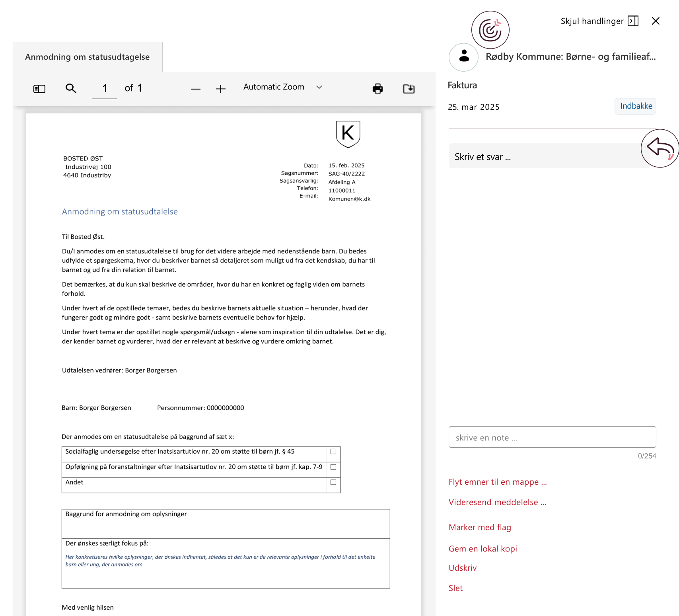Click the Indbakke folder tag
The height and width of the screenshot is (616, 679).
pyautogui.click(x=636, y=106)
